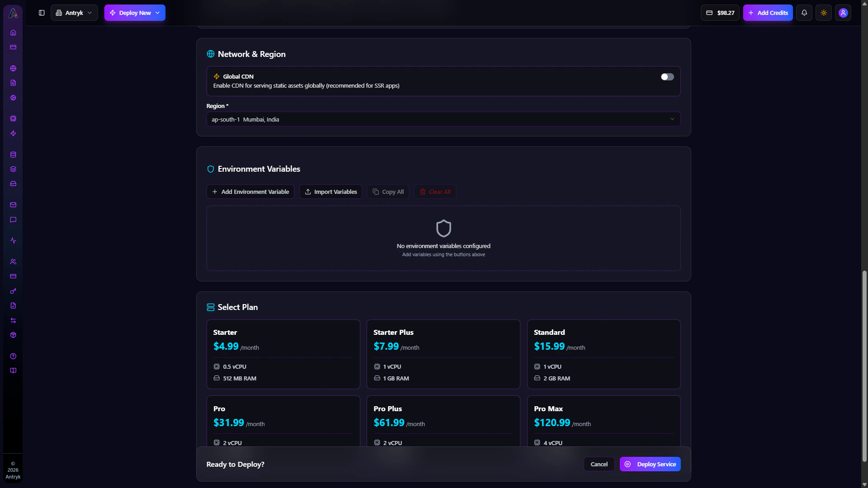Enable the Global CDN toggle

(667, 77)
